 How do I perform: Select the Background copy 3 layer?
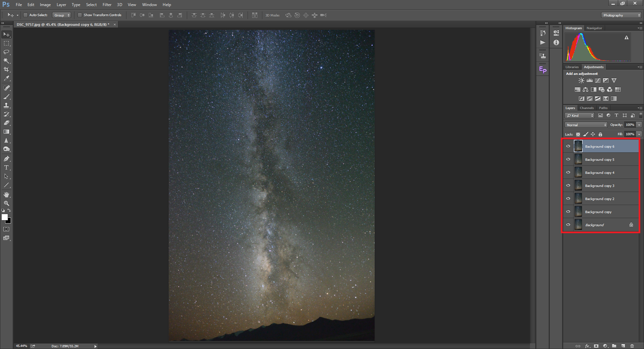click(600, 186)
